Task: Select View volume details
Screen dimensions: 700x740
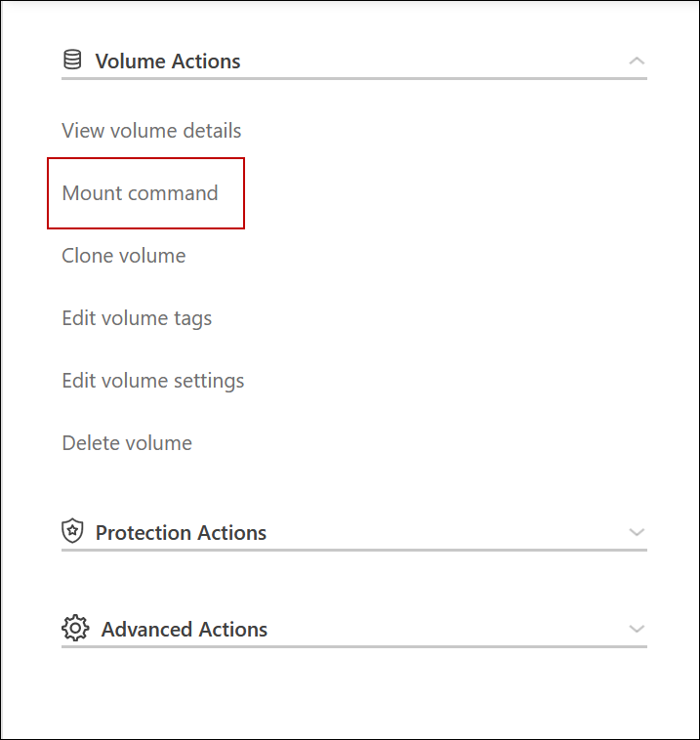Action: click(151, 131)
